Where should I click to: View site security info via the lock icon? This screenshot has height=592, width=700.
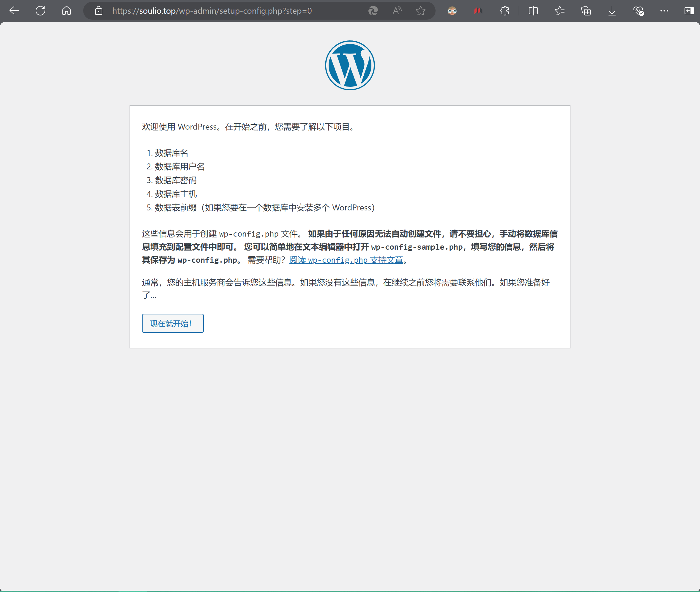[x=98, y=11]
